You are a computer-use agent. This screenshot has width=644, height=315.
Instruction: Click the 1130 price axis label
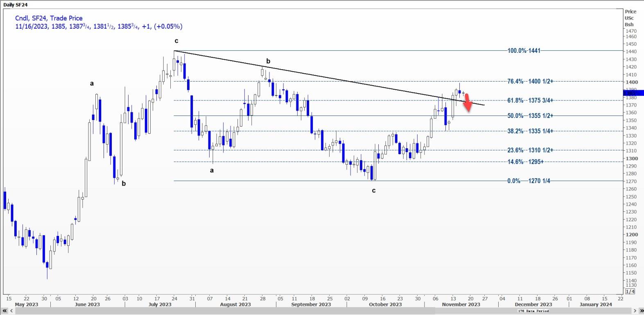[631, 285]
